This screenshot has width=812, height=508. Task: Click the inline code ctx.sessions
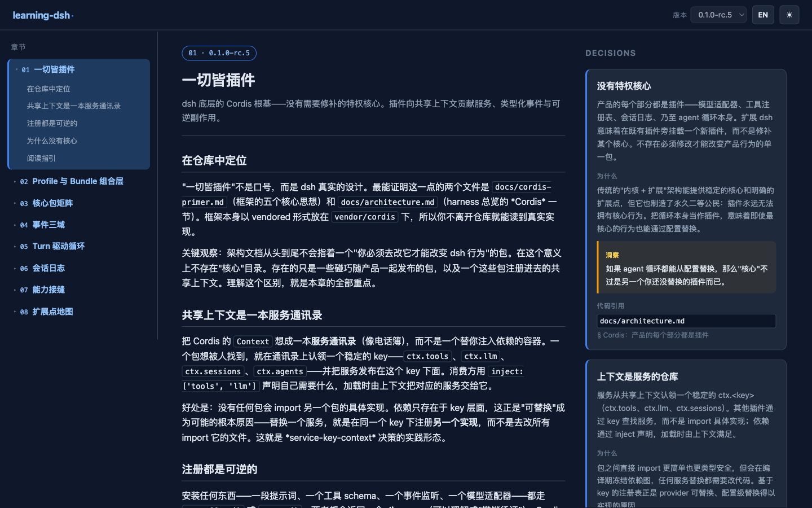213,371
